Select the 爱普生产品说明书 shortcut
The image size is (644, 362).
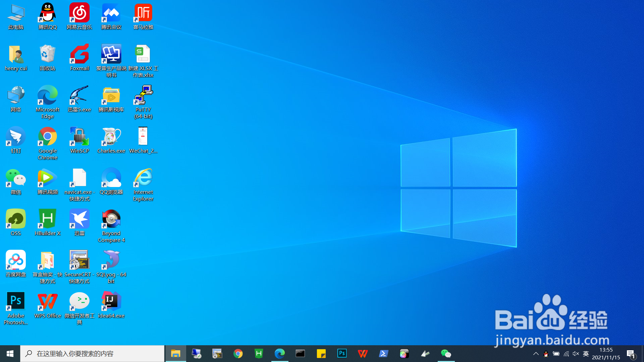coord(111,61)
